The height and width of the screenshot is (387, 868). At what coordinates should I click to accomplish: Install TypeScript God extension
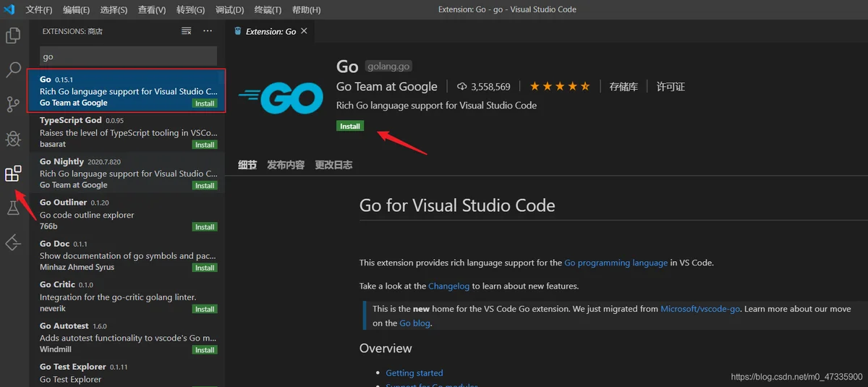205,145
